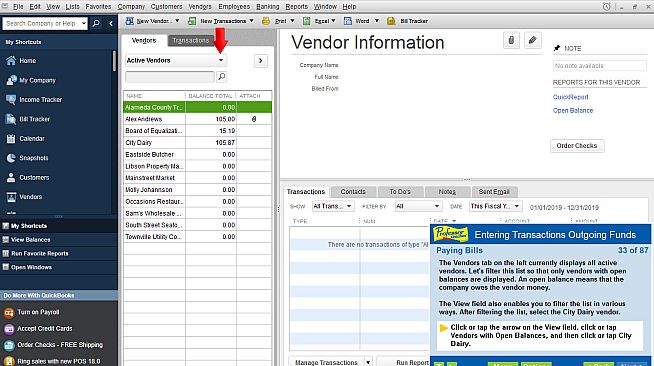
Task: Sort by the Name column header
Action: pyautogui.click(x=154, y=96)
